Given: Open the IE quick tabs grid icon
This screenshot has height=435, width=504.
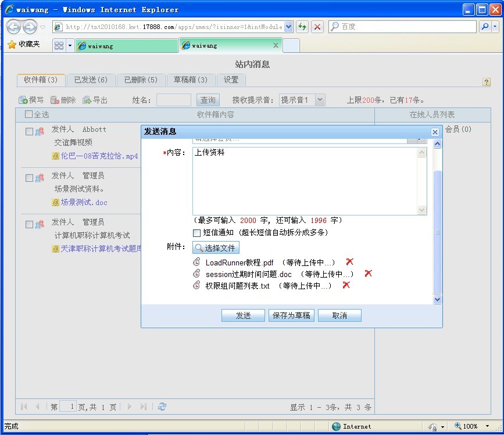Looking at the screenshot, I should (59, 45).
